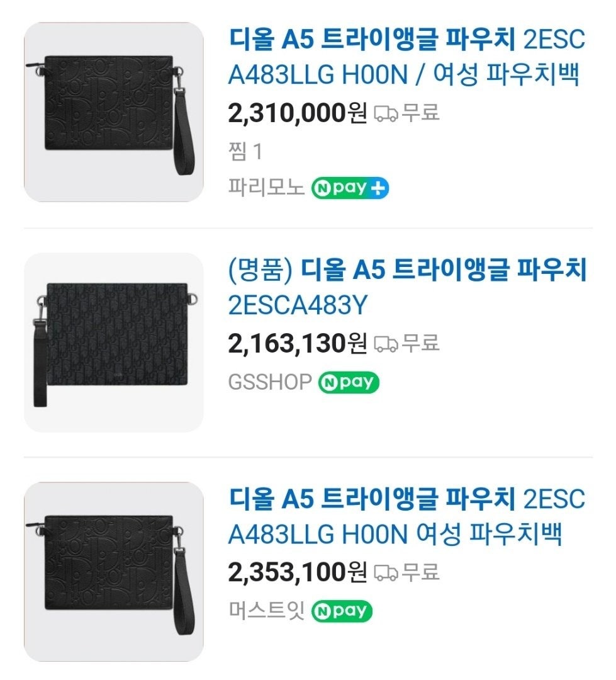Image resolution: width=616 pixels, height=680 pixels.
Task: Open the 파리모노 listing's embossed pouch thumbnail
Action: click(114, 112)
